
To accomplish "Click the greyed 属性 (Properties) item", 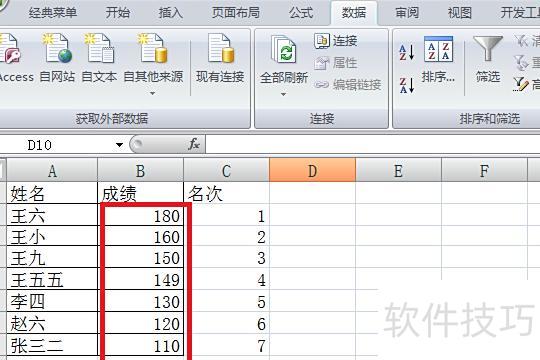I will tap(336, 63).
